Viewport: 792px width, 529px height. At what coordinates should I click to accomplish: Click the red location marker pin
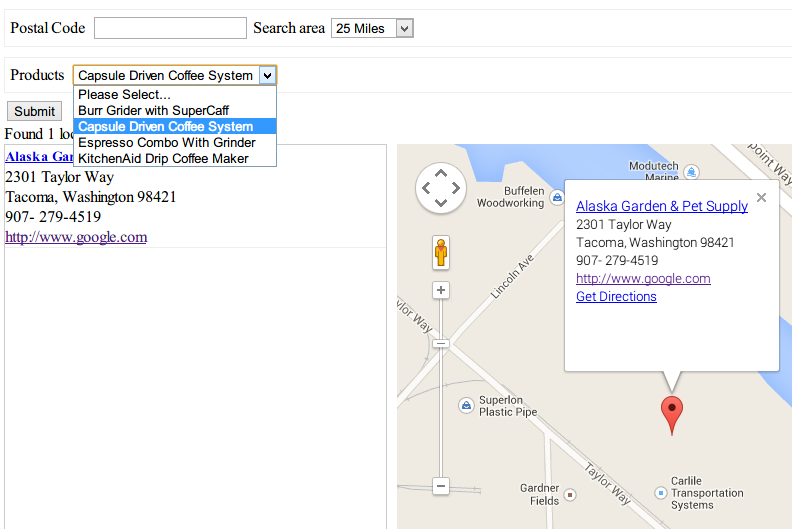coord(672,415)
